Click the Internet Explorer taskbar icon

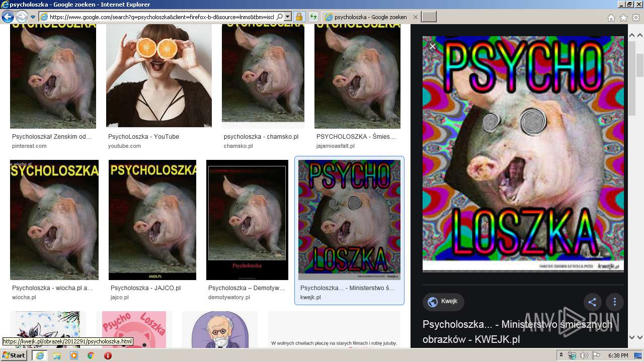39,355
